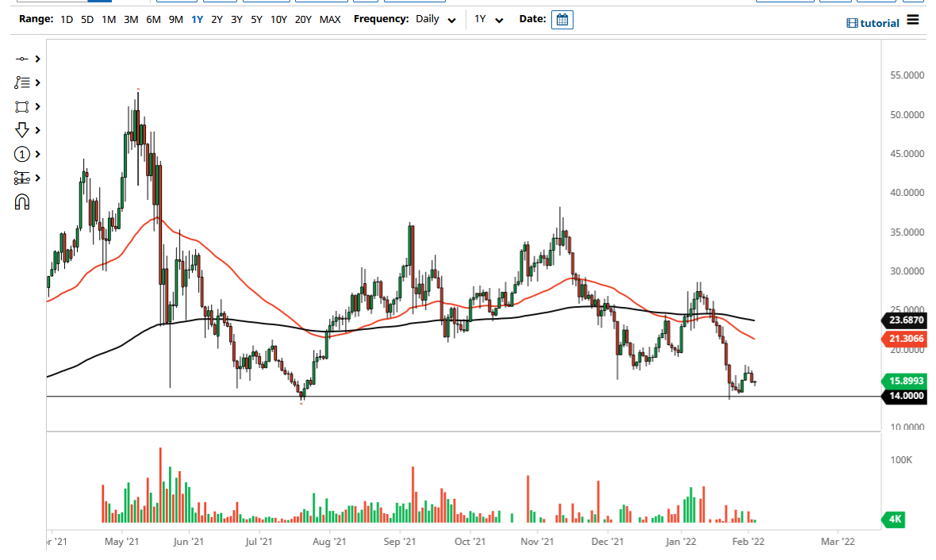Toggle the magnet snap tool
The height and width of the screenshot is (560, 936).
[21, 201]
